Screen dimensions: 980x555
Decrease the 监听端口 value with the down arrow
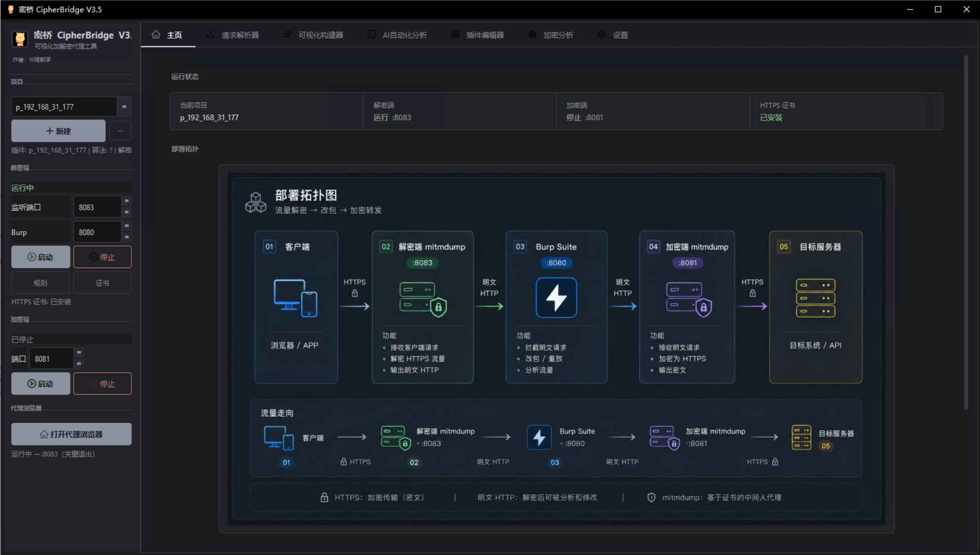127,212
